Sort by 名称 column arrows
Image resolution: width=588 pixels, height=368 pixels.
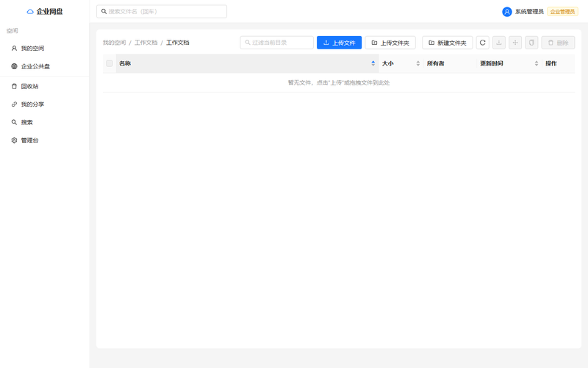click(373, 63)
